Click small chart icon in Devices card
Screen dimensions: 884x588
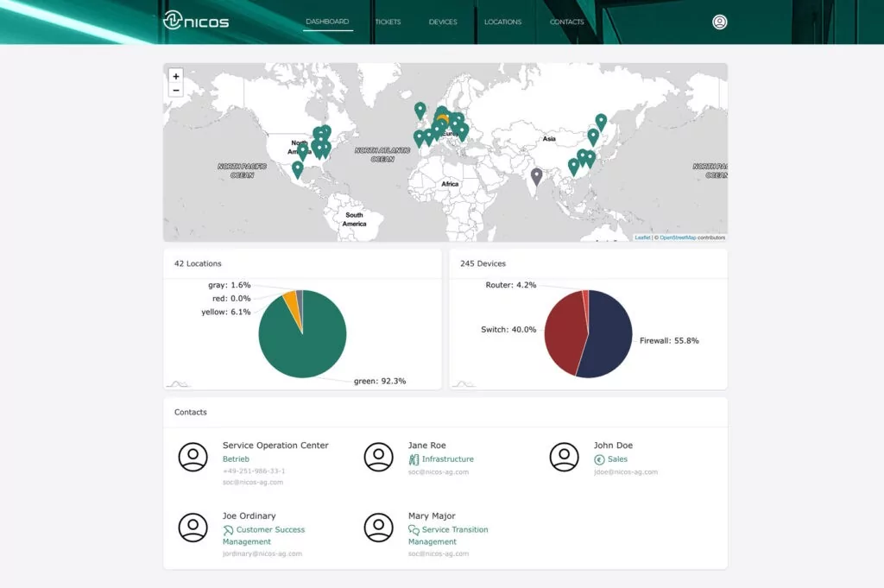(x=464, y=384)
